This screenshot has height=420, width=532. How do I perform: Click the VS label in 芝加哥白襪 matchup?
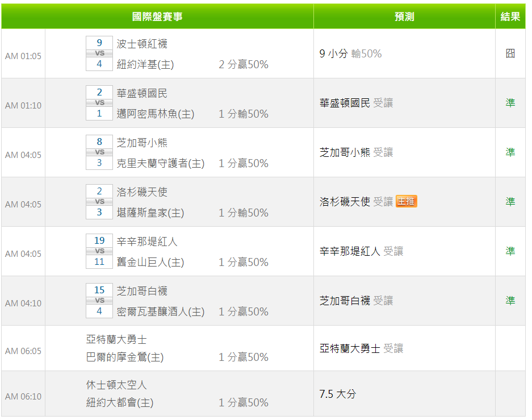99,301
